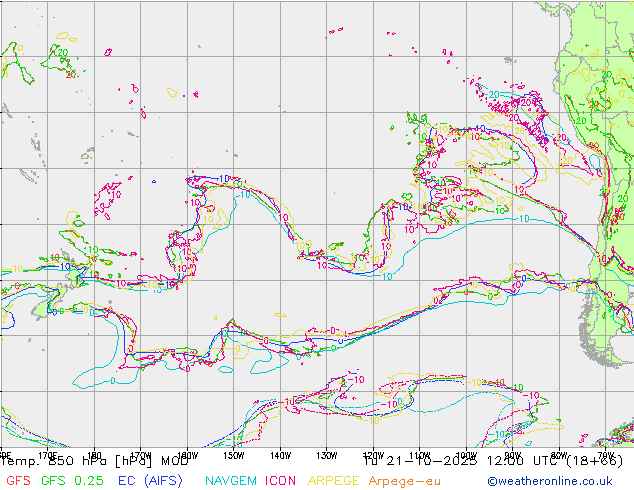The image size is (634, 490).
Task: Click the red GFS legend label
Action: tap(18, 481)
